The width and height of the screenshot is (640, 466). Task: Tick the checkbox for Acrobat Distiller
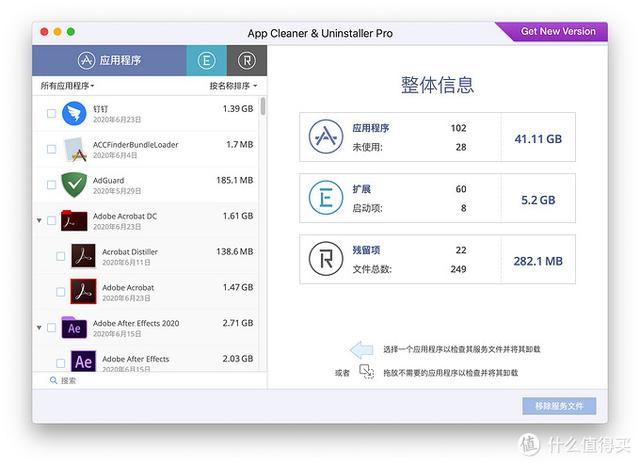60,256
